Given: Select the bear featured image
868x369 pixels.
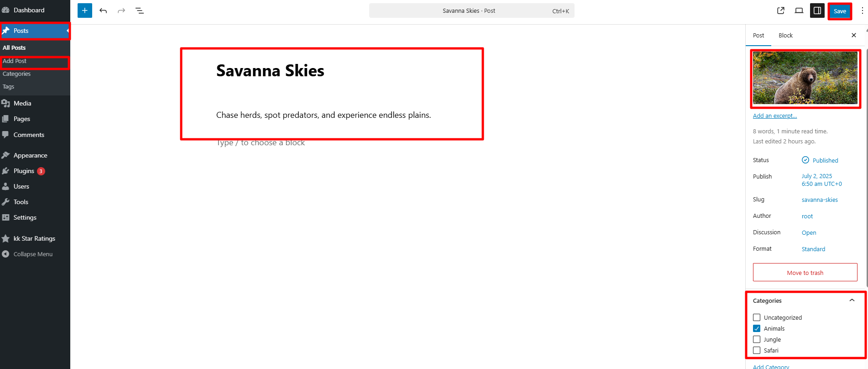Looking at the screenshot, I should [805, 78].
